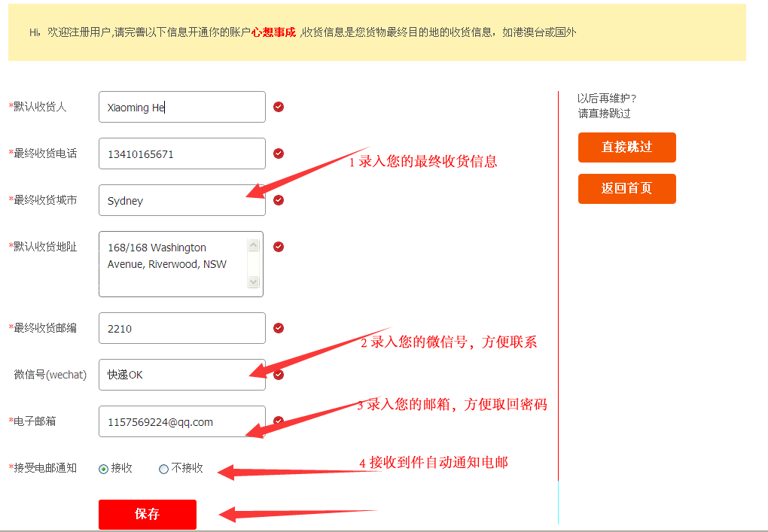Select the 接收 radio button
Image resolution: width=768 pixels, height=532 pixels.
click(x=104, y=469)
